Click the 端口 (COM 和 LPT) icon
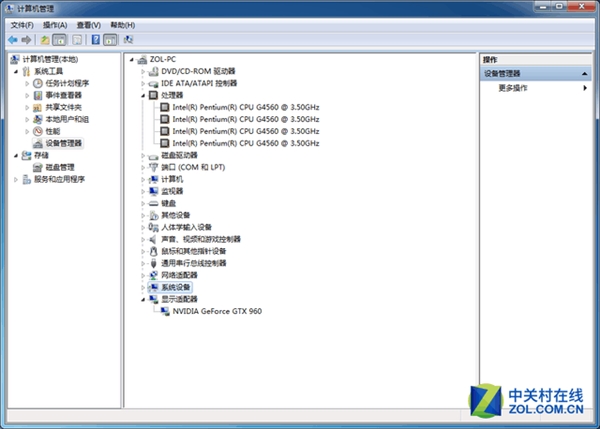 [153, 167]
